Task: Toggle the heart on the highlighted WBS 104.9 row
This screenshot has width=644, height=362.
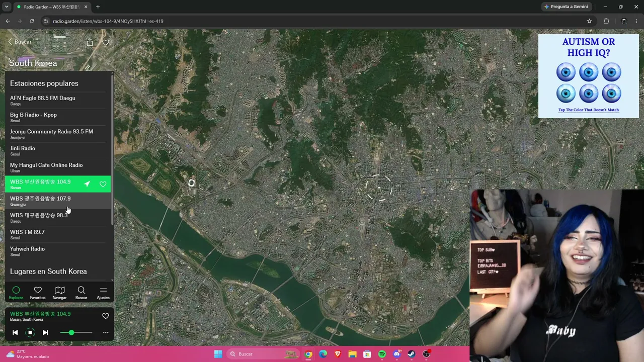Action: (x=103, y=184)
